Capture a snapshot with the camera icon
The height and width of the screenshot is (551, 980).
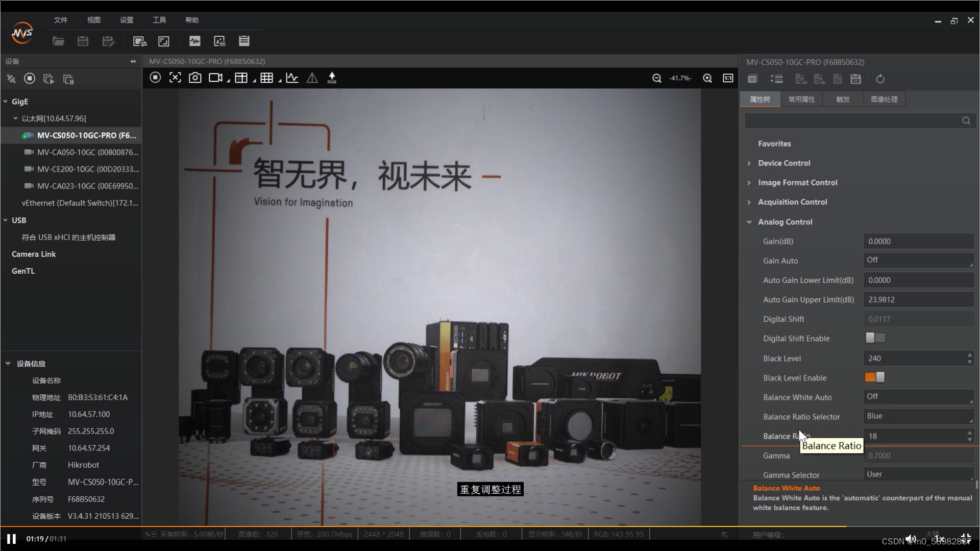coord(194,78)
